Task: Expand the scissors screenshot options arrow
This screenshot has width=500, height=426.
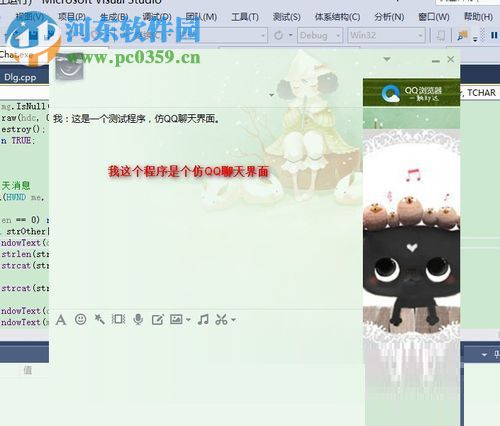Action: pyautogui.click(x=233, y=320)
